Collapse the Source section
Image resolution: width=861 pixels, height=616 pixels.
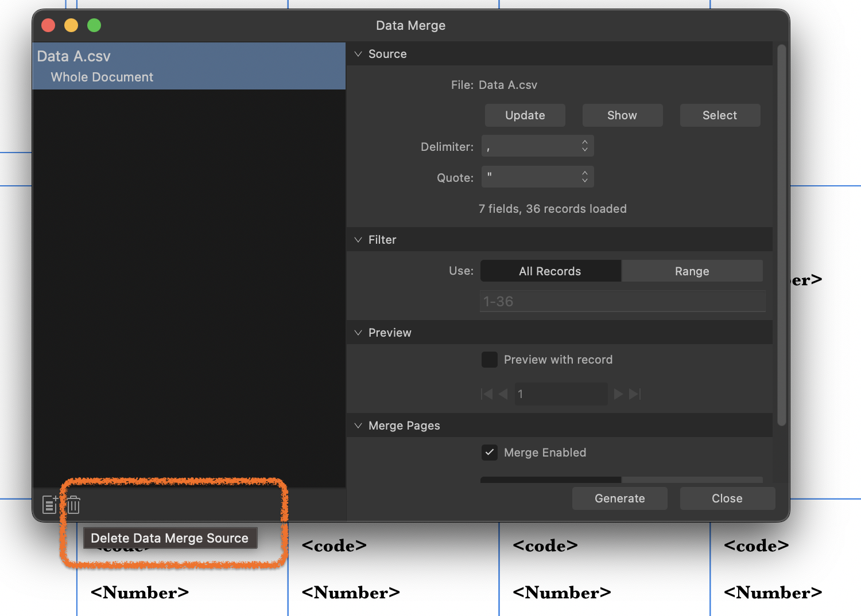[358, 54]
